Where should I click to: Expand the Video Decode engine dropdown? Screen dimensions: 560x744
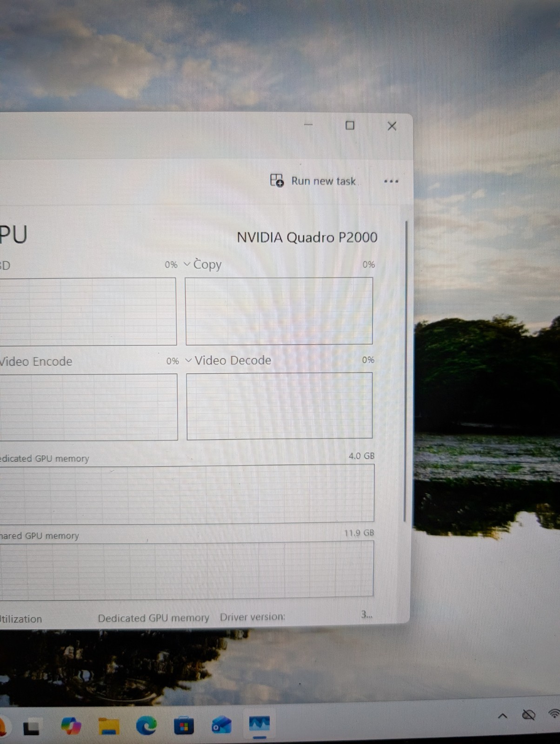(188, 360)
